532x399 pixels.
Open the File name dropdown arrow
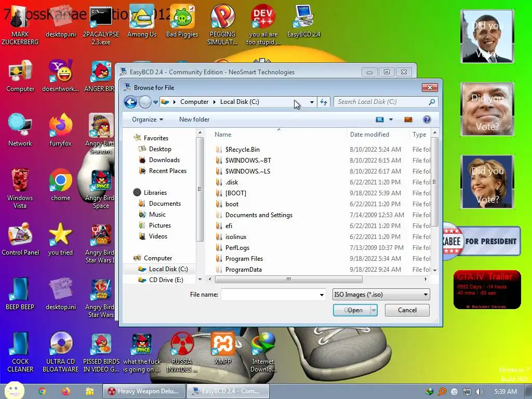pos(322,295)
